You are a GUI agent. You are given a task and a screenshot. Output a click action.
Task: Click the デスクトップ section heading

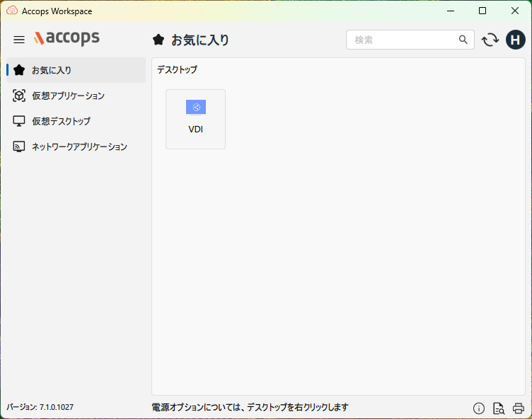coord(177,69)
